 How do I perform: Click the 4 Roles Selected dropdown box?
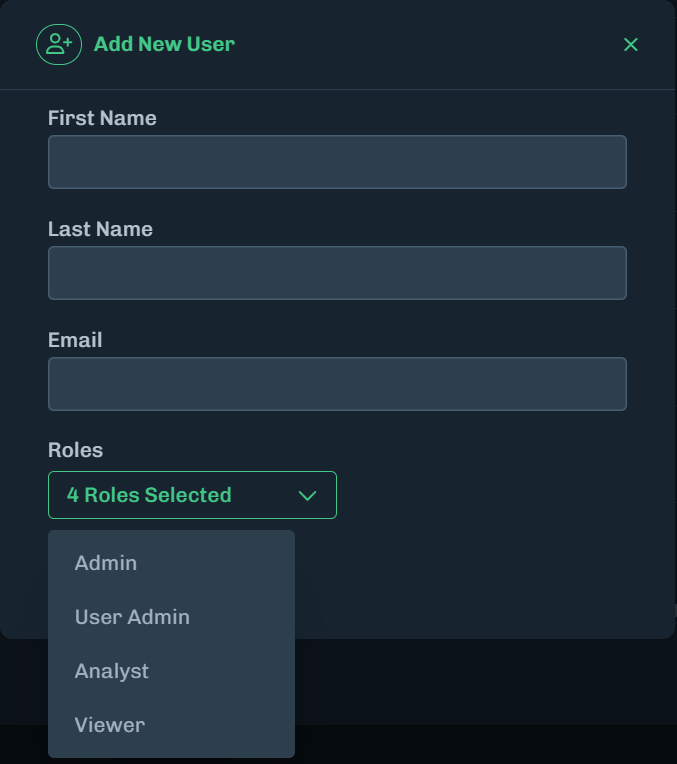(180, 495)
